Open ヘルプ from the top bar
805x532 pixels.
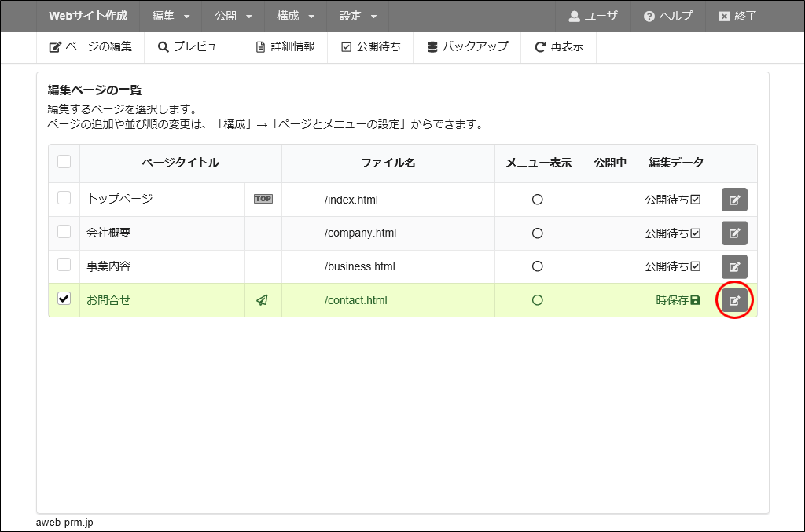pos(667,16)
